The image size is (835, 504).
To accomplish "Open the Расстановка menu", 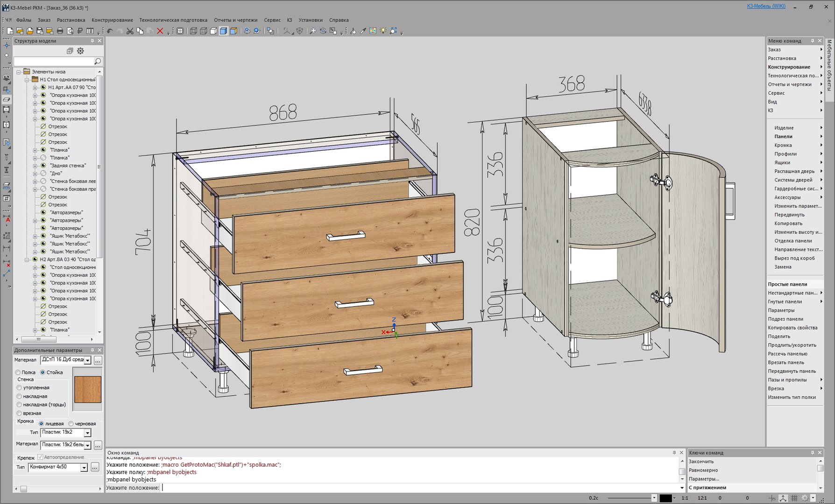I will (x=71, y=20).
